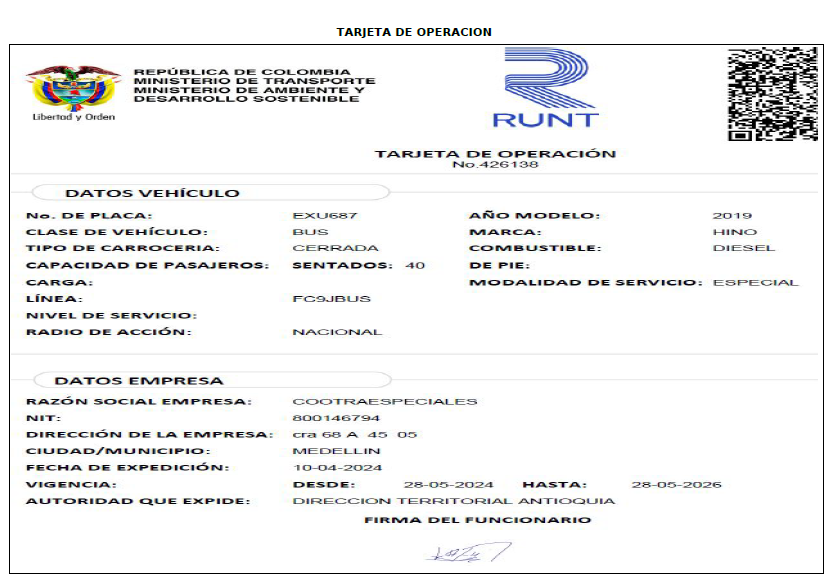
Task: Click the QR code in top-right corner
Action: tap(772, 94)
